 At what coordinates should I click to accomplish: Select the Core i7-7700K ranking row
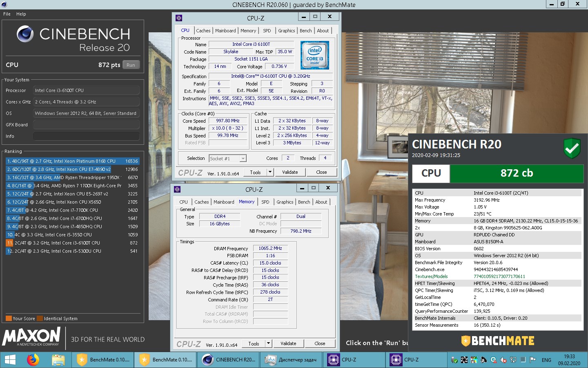[x=72, y=210]
